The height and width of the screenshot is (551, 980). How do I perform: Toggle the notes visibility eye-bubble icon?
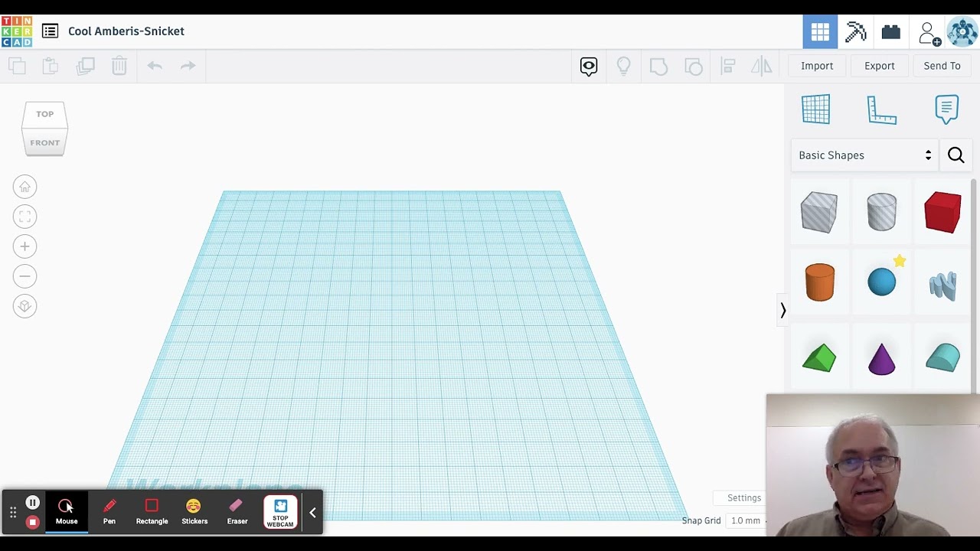pos(589,67)
